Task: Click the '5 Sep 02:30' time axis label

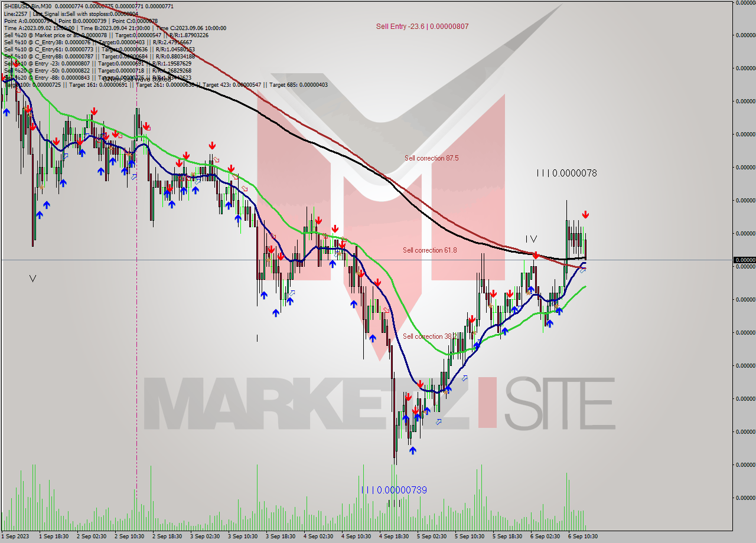Action: point(431,536)
